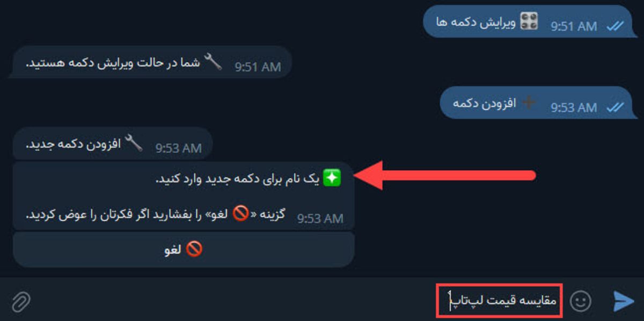Send the message with paper plane icon
The height and width of the screenshot is (321, 644).
click(623, 301)
